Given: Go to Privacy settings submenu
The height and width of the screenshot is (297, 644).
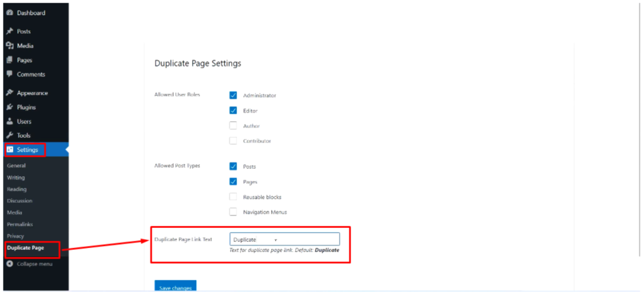Looking at the screenshot, I should (x=16, y=236).
